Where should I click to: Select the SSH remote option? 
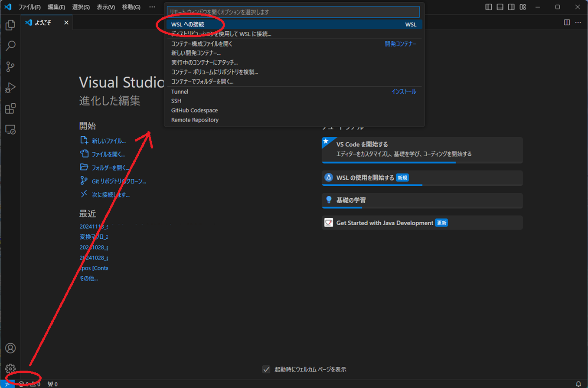(294, 101)
